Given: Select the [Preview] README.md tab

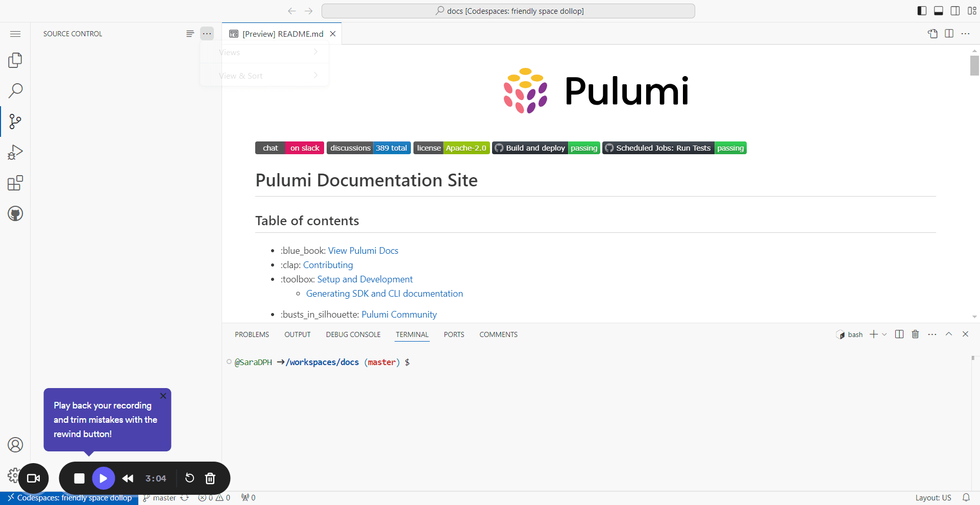Looking at the screenshot, I should (282, 34).
